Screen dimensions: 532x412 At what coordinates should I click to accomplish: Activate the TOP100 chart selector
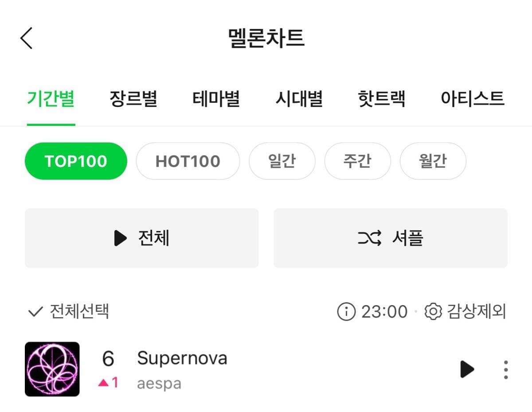(x=75, y=161)
